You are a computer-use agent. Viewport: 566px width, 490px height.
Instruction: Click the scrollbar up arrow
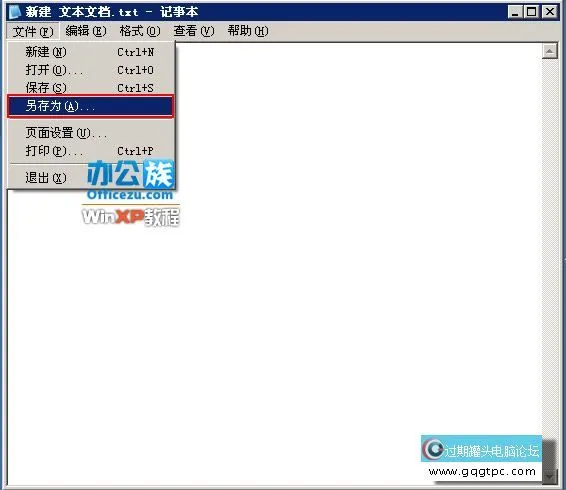(x=550, y=52)
